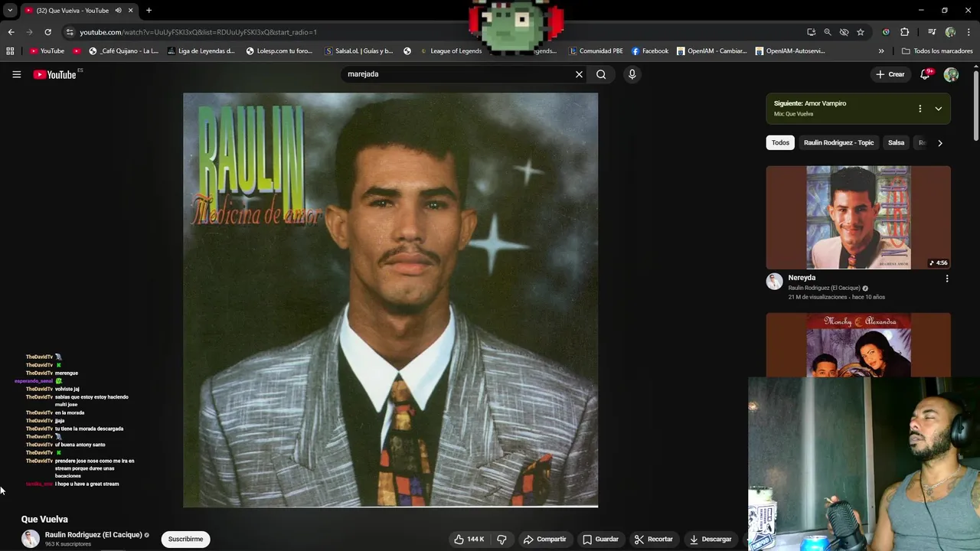This screenshot has width=980, height=551.
Task: Open Todos los marcadores folder
Action: coord(937,51)
